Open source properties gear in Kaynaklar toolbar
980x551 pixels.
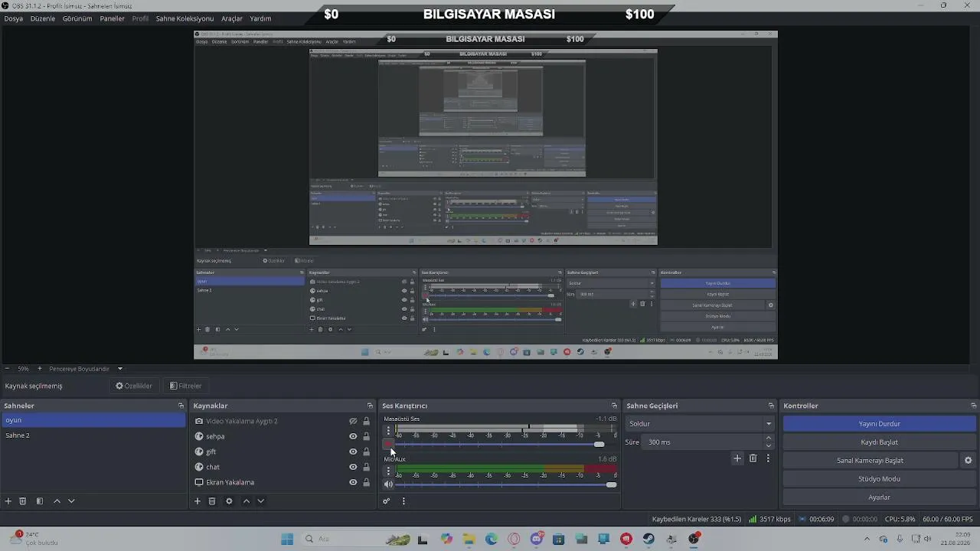pyautogui.click(x=229, y=501)
